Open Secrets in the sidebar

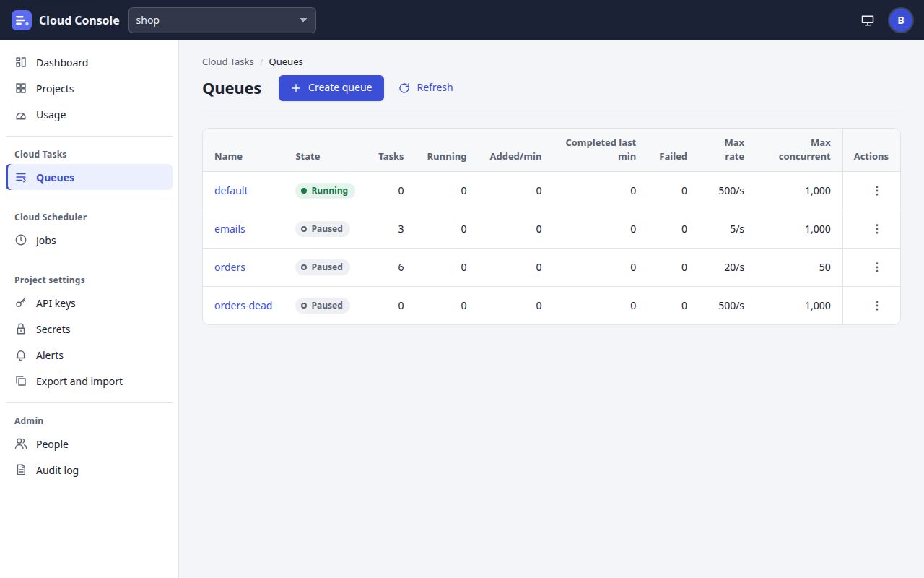[89, 329]
